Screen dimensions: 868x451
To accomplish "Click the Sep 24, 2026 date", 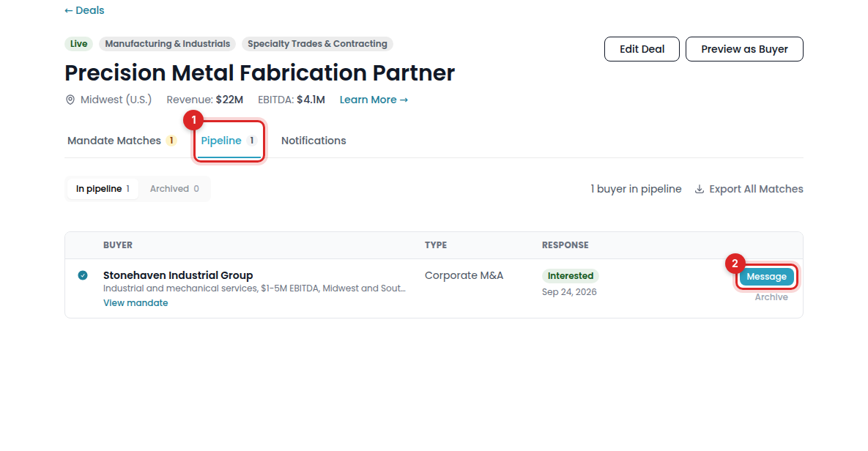I will click(569, 291).
